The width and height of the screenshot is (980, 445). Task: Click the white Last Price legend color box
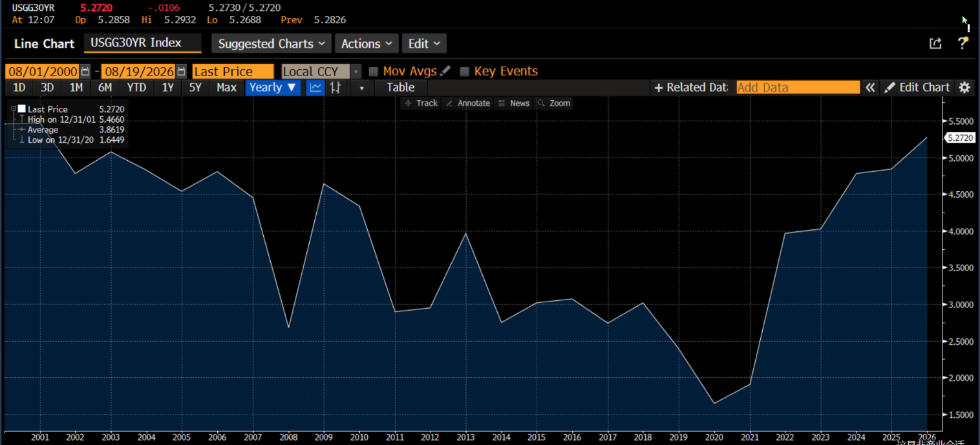(22, 109)
